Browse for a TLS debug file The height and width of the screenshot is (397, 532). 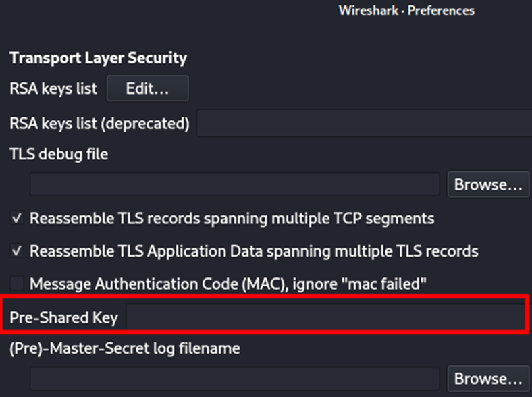click(488, 184)
